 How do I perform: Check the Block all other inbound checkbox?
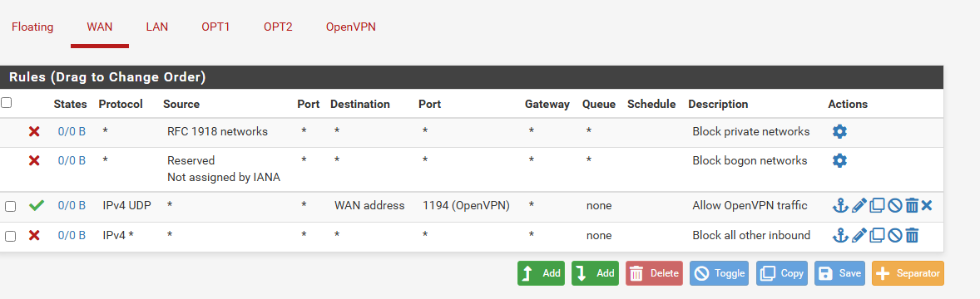click(x=10, y=236)
